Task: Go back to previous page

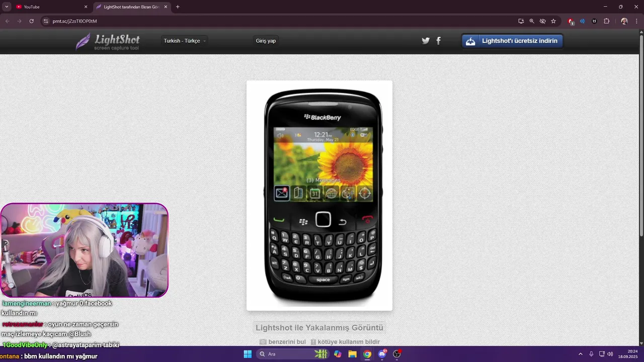Action: (x=7, y=21)
